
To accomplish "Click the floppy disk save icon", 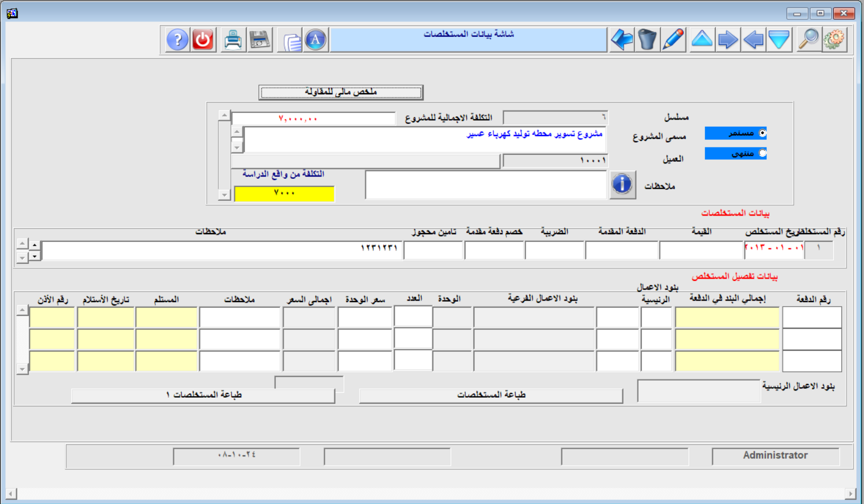I will 259,40.
